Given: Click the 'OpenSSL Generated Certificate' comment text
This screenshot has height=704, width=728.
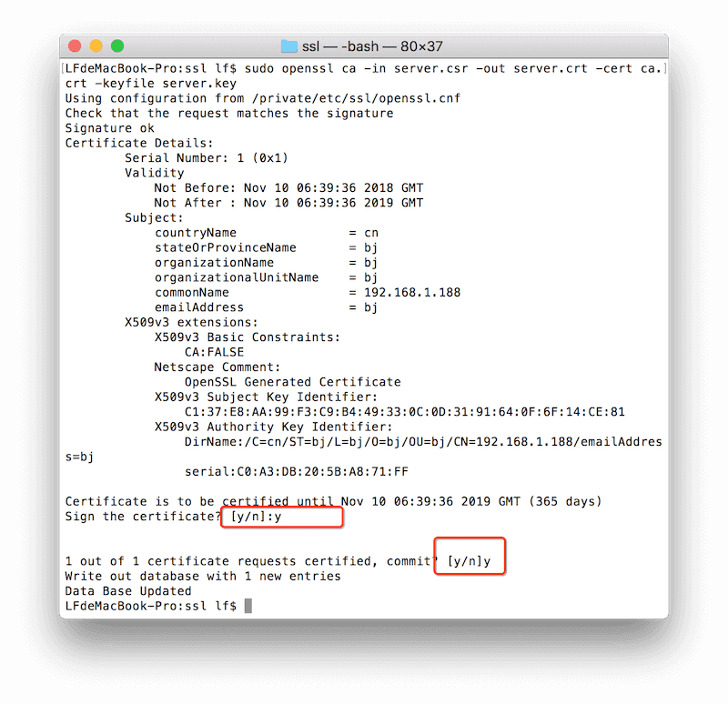Looking at the screenshot, I should click(292, 382).
